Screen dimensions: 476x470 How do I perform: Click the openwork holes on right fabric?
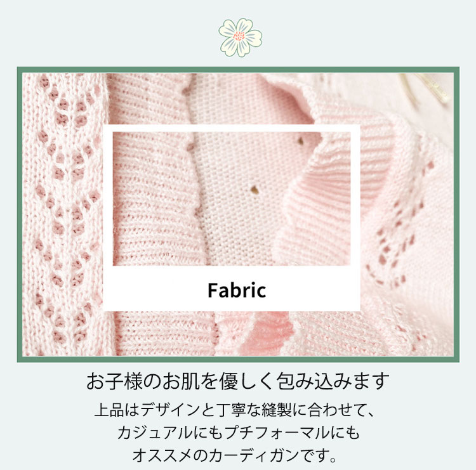pos(395,240)
